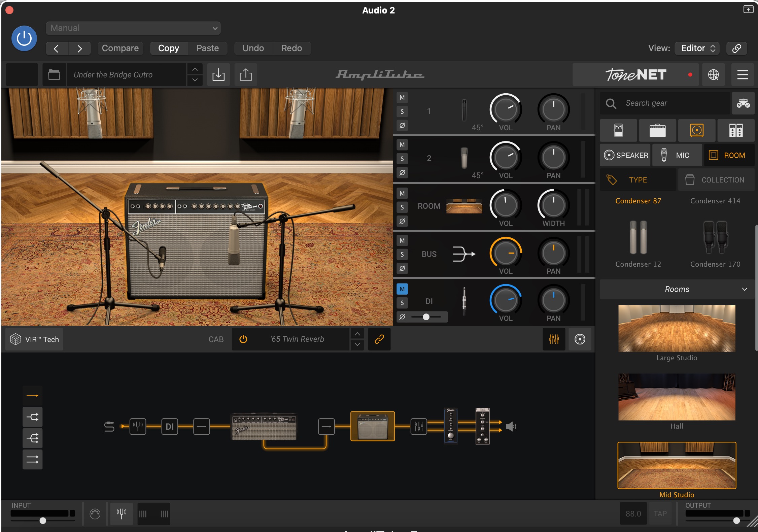Click the Compare button

coord(120,48)
